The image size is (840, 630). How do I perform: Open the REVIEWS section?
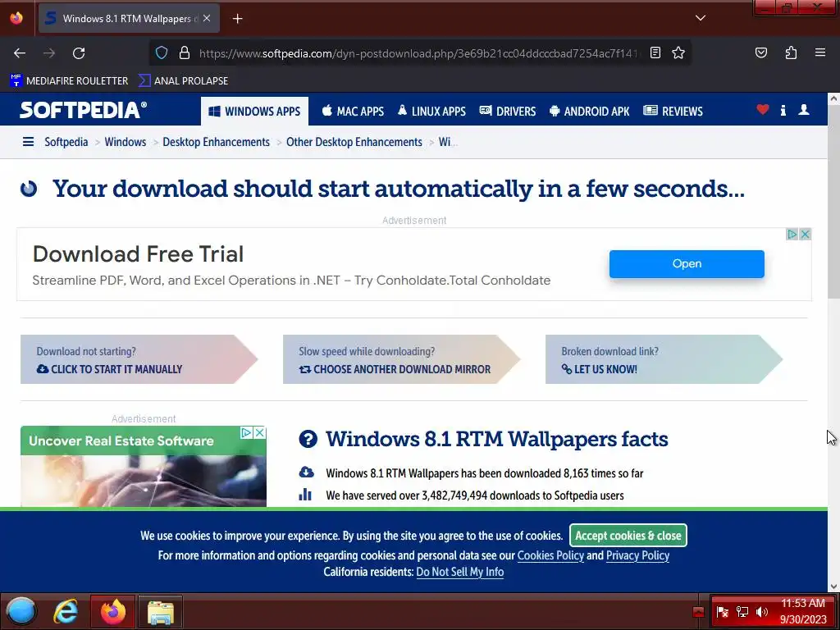pos(673,112)
